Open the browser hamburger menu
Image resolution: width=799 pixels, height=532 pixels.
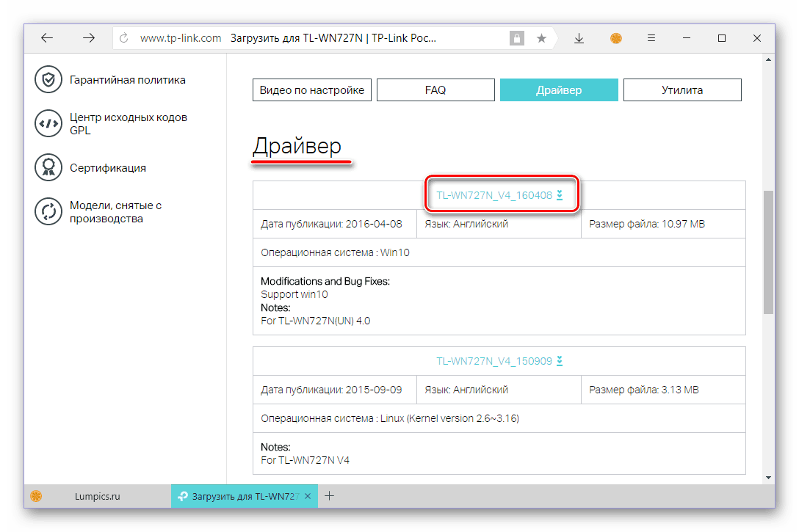click(651, 38)
